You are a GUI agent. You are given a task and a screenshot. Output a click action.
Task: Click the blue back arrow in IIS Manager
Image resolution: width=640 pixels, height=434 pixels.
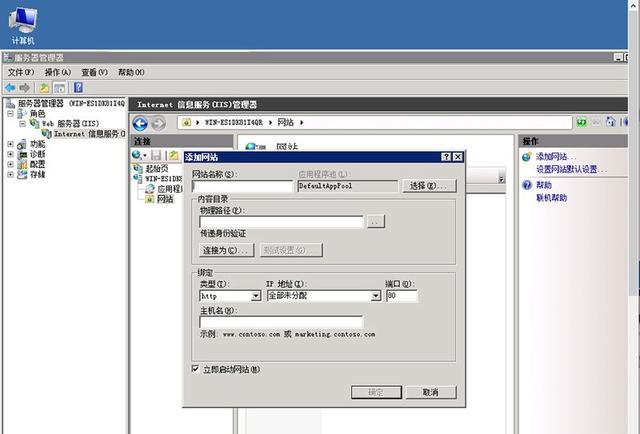tap(140, 123)
